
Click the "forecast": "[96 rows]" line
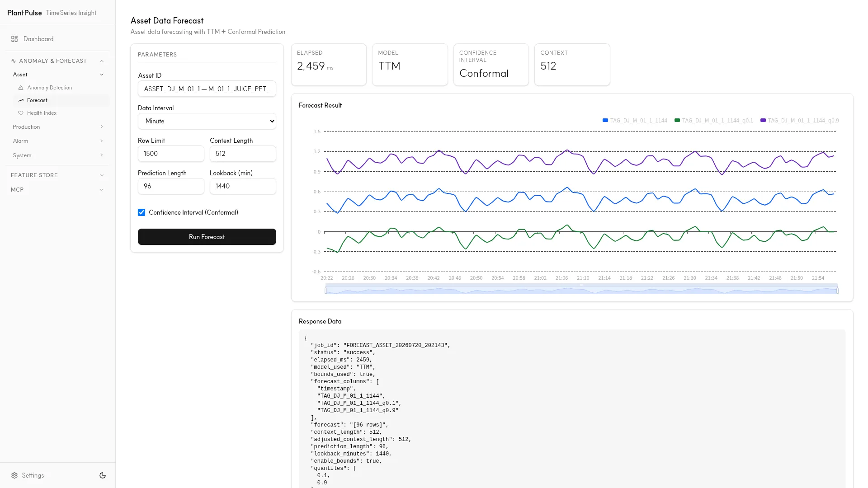pyautogui.click(x=349, y=425)
